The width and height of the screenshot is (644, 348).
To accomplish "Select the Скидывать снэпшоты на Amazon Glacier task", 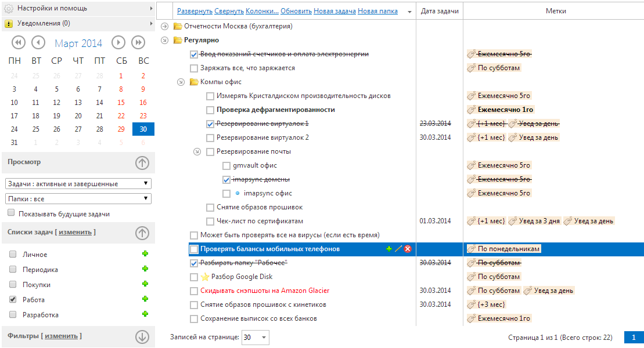I will [265, 291].
